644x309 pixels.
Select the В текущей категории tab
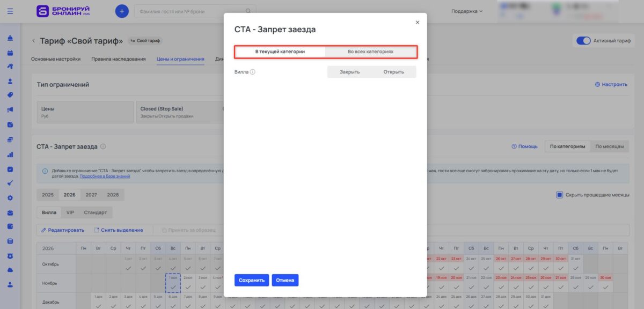click(x=280, y=51)
